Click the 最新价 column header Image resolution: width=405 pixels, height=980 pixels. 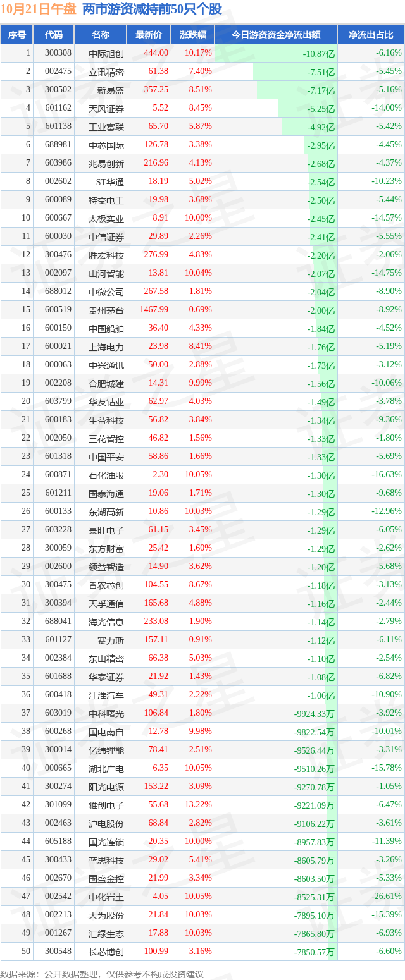point(149,35)
